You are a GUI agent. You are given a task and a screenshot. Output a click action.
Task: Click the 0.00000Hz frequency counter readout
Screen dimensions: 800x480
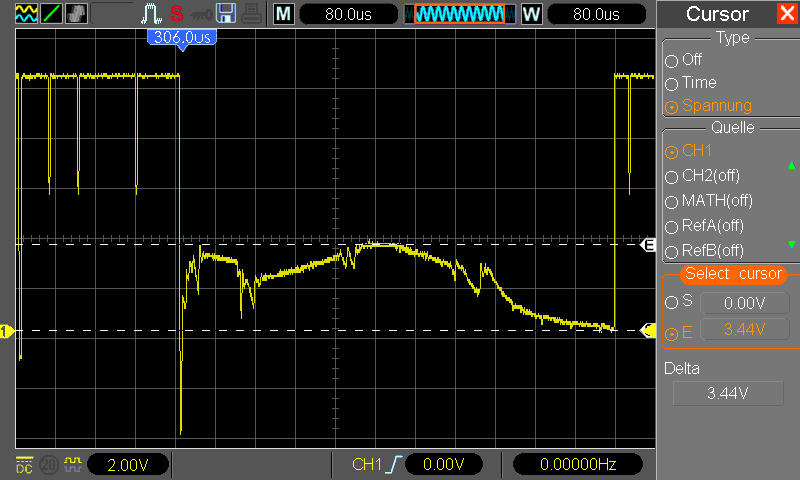click(578, 464)
